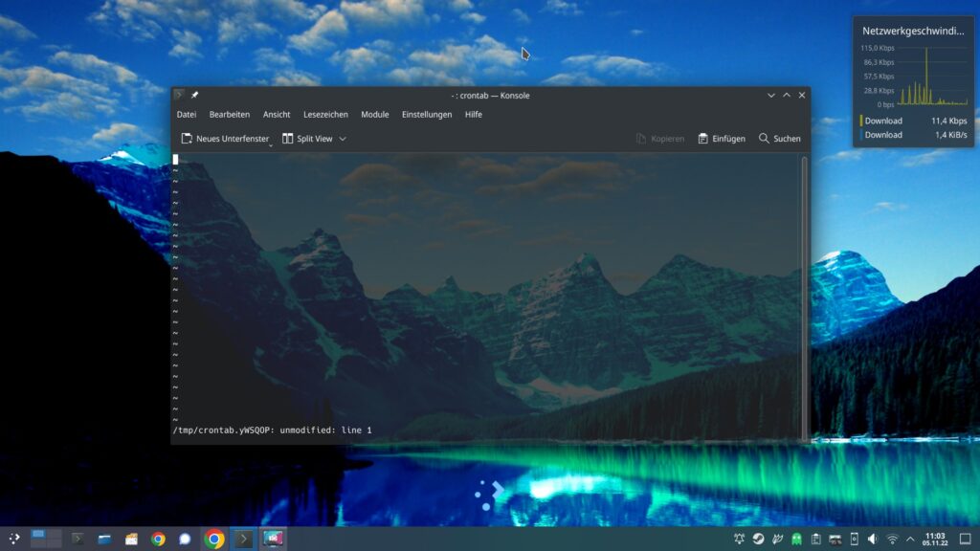
Task: Launch the large Chrome icon in taskbar
Action: click(x=214, y=540)
